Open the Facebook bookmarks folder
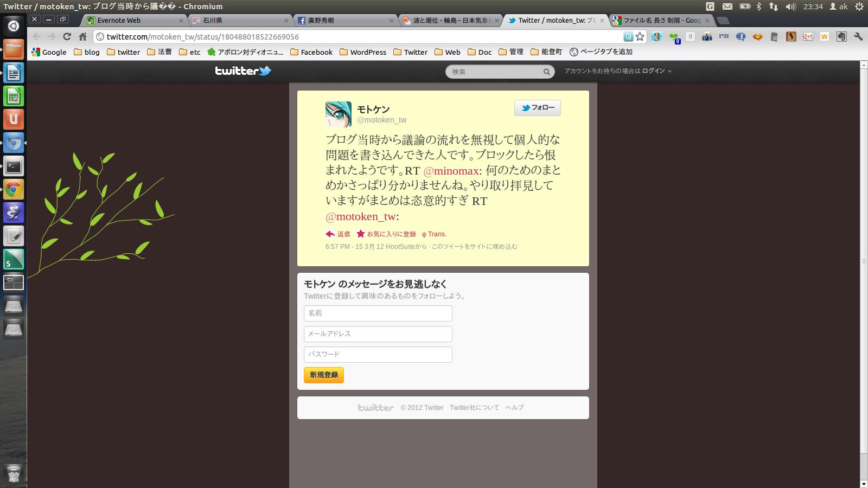This screenshot has width=868, height=488. [x=311, y=52]
